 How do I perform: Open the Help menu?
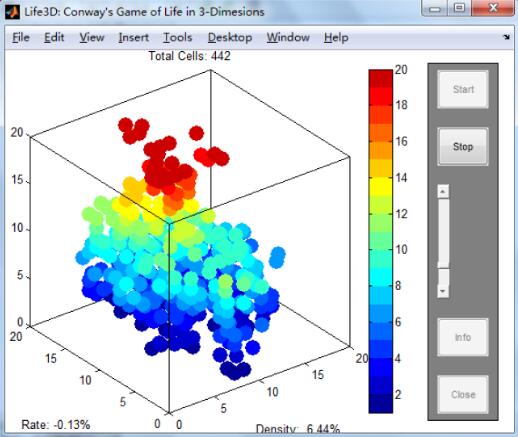tap(336, 37)
